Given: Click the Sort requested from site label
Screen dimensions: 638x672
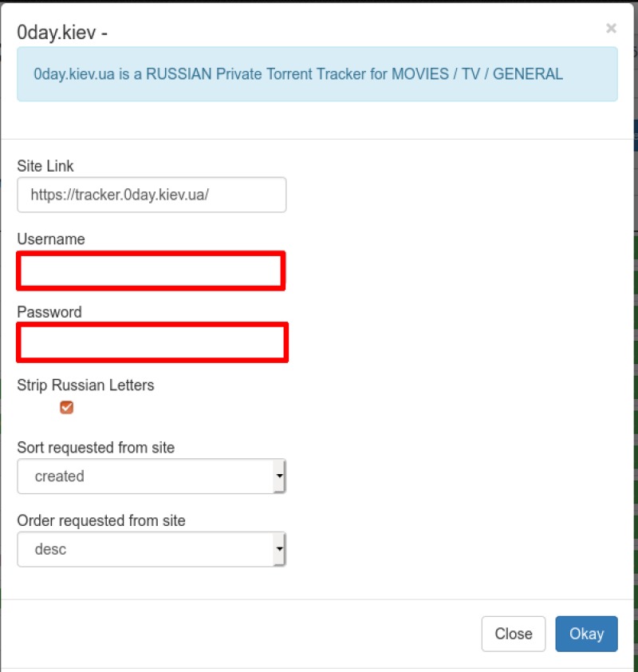Looking at the screenshot, I should [96, 448].
